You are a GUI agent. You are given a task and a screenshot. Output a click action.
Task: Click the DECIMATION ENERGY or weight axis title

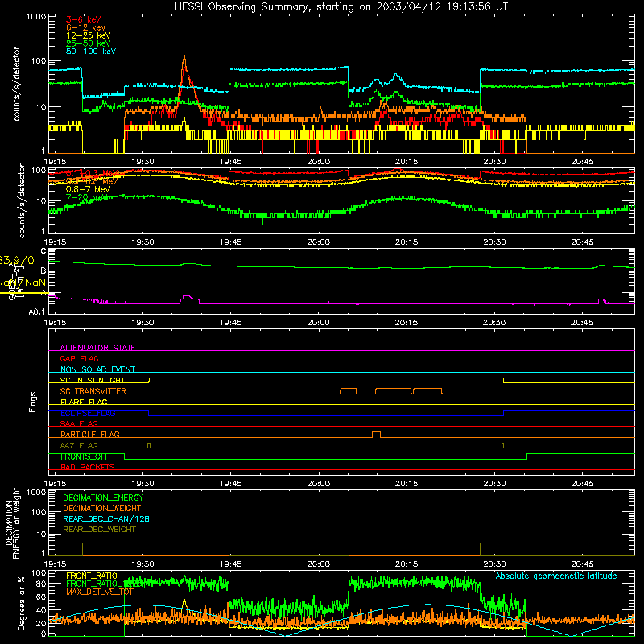pos(12,522)
